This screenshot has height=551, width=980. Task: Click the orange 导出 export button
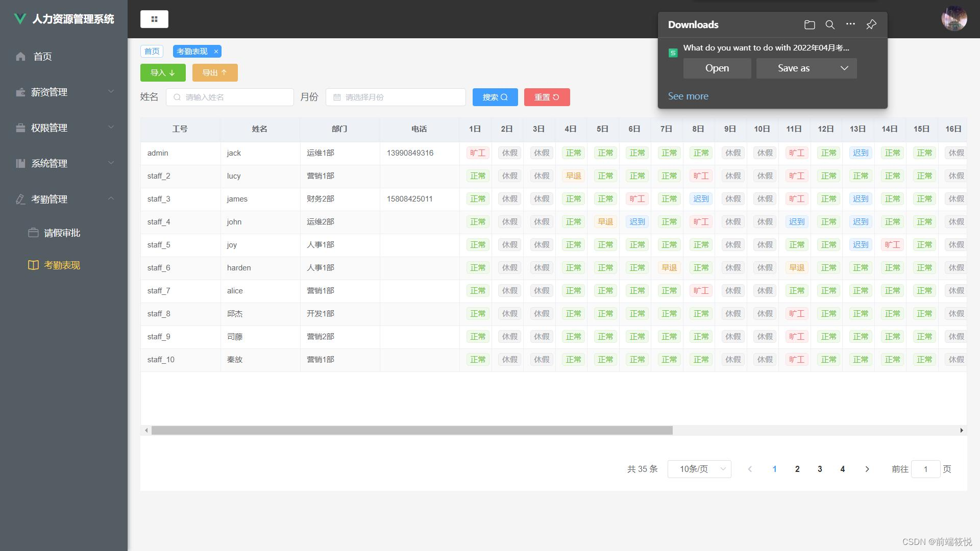pos(215,72)
